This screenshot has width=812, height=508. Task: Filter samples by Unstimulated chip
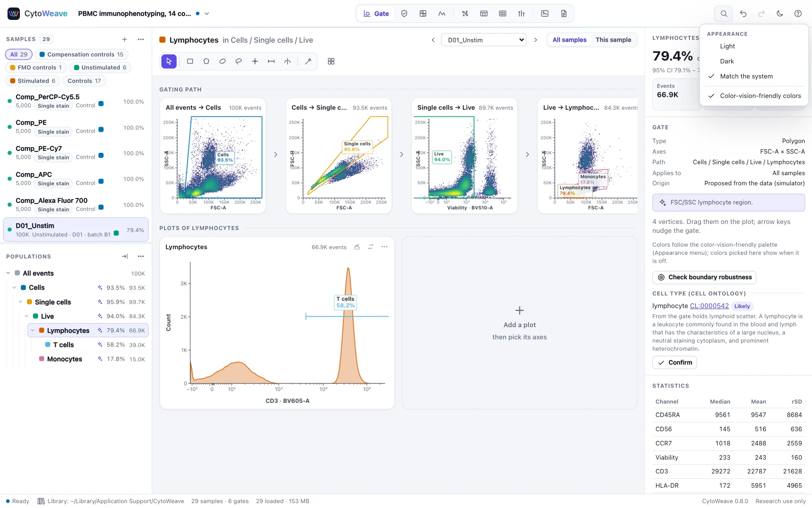point(100,67)
